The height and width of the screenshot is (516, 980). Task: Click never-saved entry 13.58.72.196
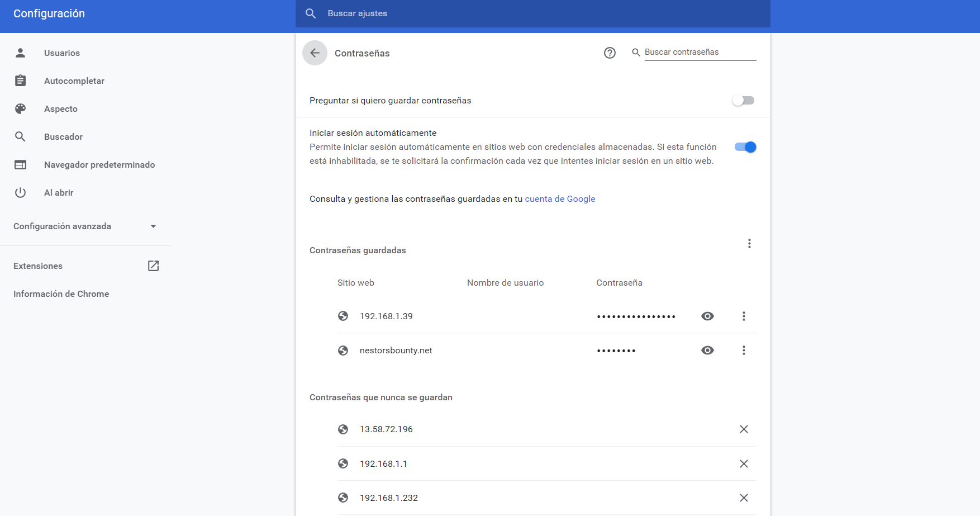pos(386,429)
